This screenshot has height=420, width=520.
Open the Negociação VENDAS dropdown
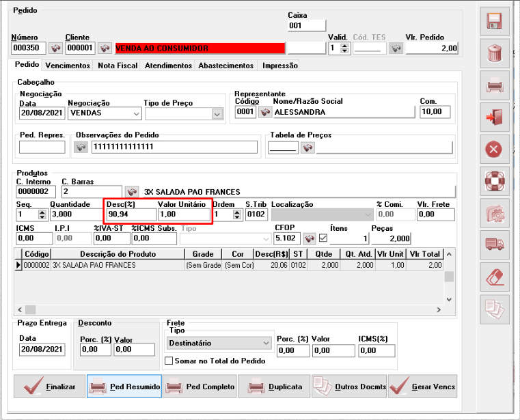136,113
